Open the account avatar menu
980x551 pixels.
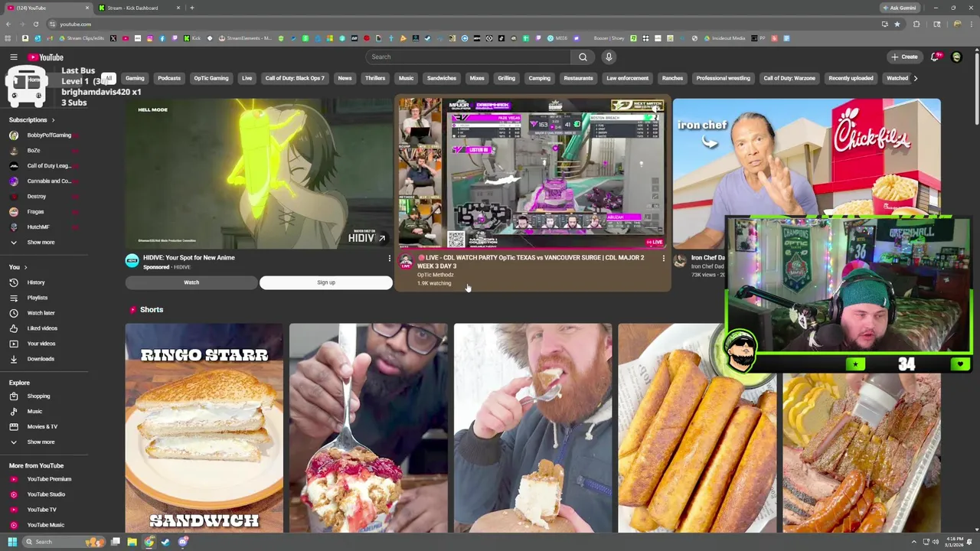pyautogui.click(x=956, y=57)
